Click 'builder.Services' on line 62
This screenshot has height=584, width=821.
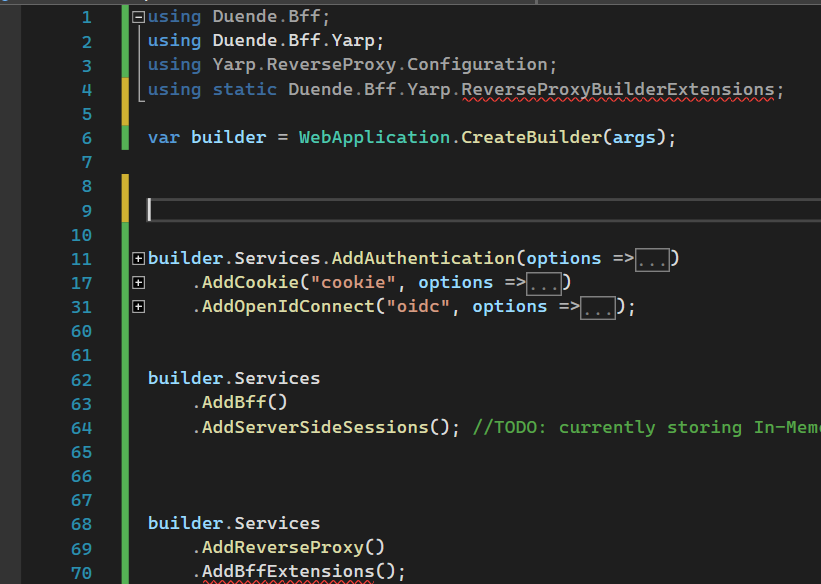pyautogui.click(x=234, y=378)
